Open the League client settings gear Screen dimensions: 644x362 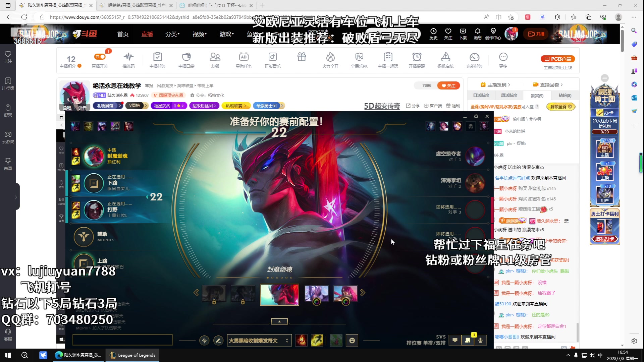point(476,116)
